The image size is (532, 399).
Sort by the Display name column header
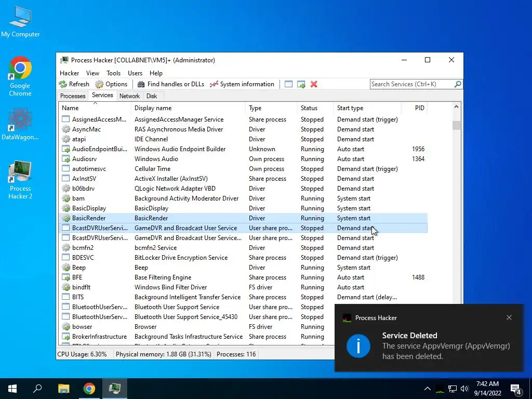188,108
